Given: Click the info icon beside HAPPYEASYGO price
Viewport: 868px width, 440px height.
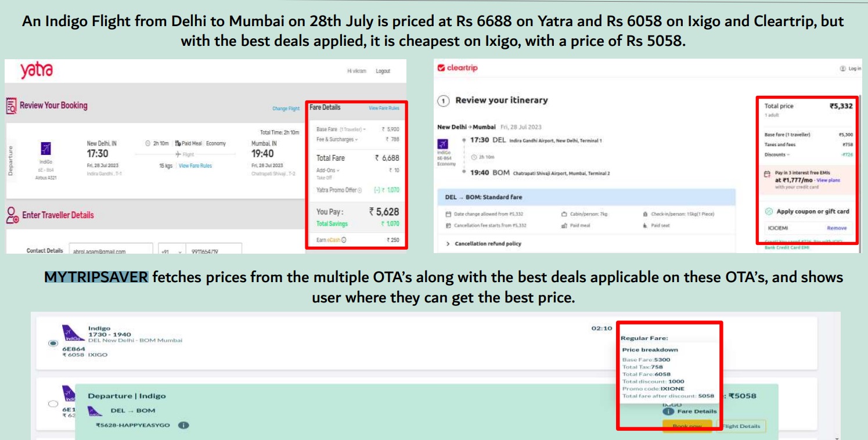Looking at the screenshot, I should point(183,425).
